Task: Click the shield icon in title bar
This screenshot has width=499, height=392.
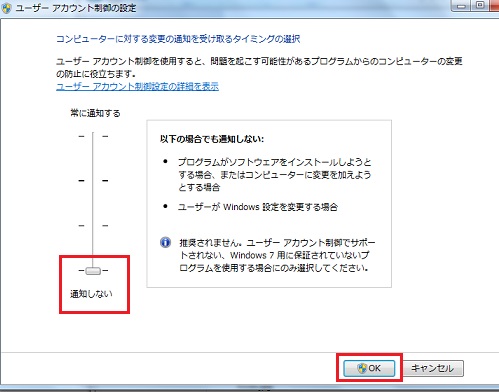Action: click(x=6, y=8)
